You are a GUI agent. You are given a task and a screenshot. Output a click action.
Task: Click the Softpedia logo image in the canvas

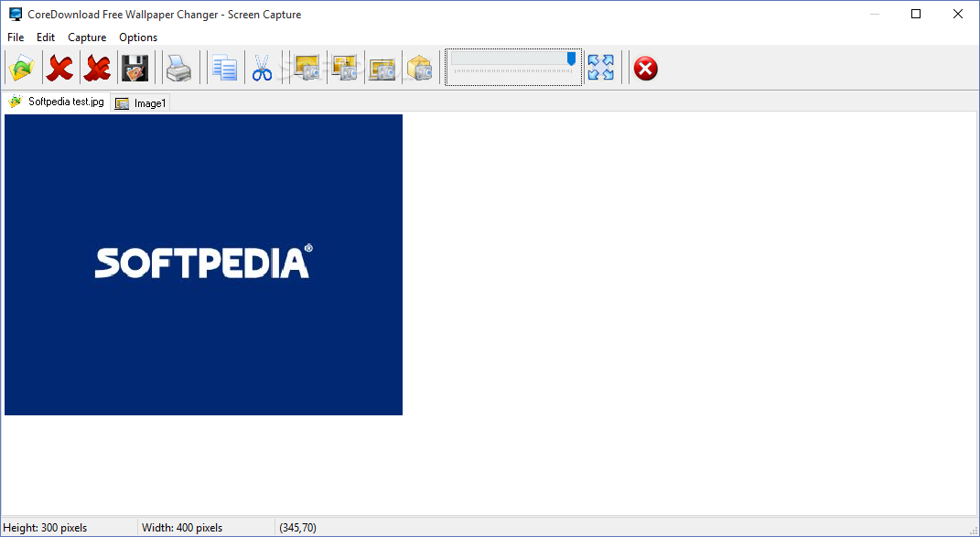203,264
